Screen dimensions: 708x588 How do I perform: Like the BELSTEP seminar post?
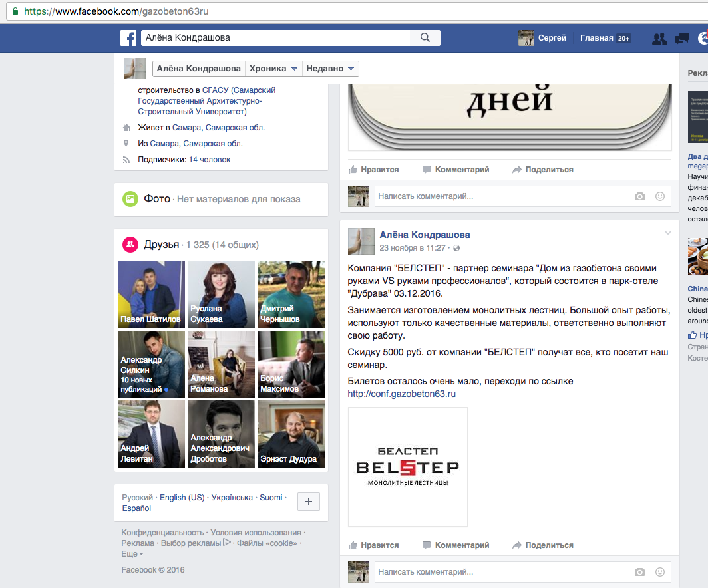pyautogui.click(x=373, y=545)
